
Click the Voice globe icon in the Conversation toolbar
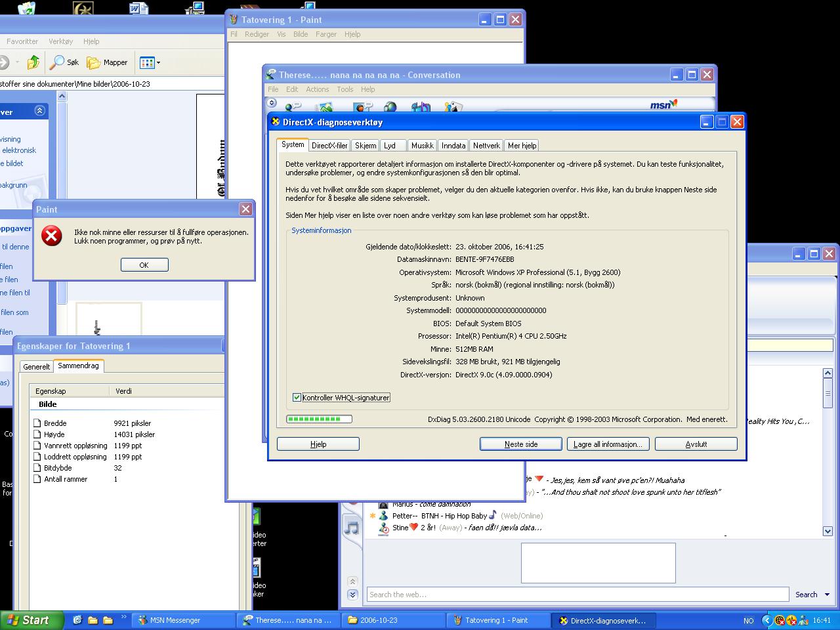pos(390,107)
